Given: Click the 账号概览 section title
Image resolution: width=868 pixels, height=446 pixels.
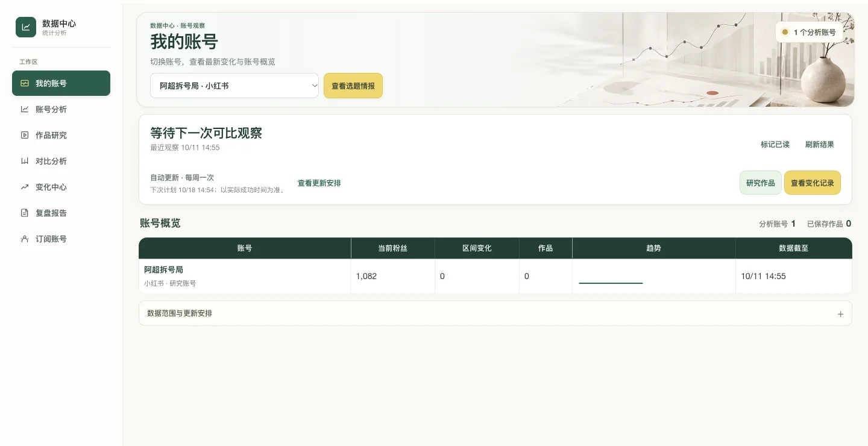Looking at the screenshot, I should tap(160, 223).
